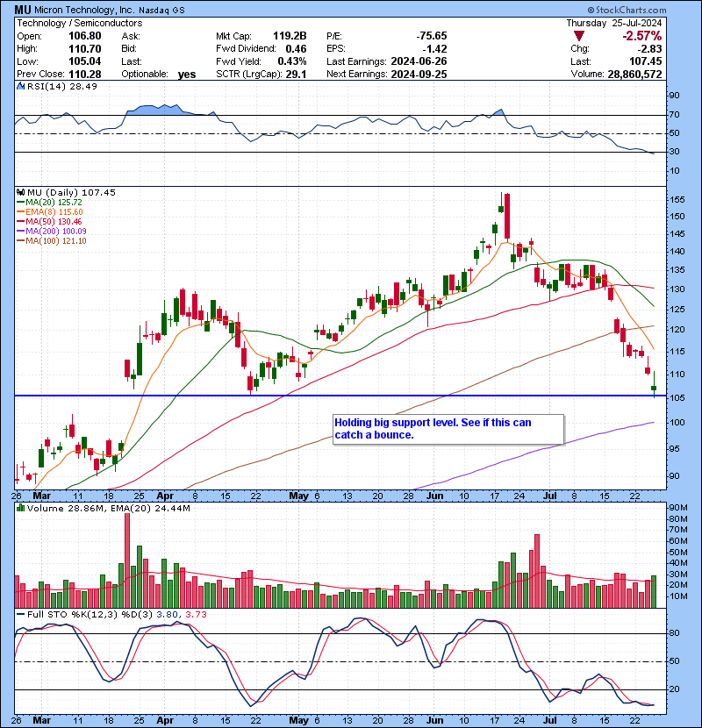Click the date Thursday 25-Jul-2024
Viewport: 702px width, 728px height.
(613, 23)
